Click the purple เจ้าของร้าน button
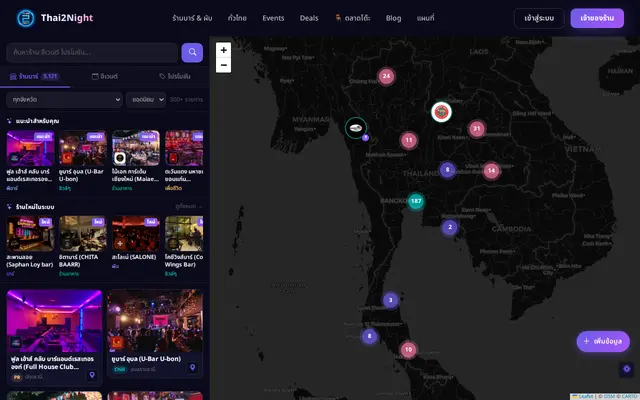640x400 pixels. pos(597,18)
